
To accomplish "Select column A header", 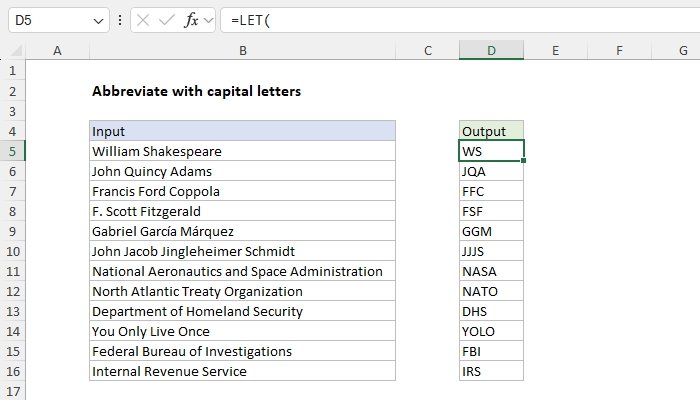I will (x=57, y=50).
